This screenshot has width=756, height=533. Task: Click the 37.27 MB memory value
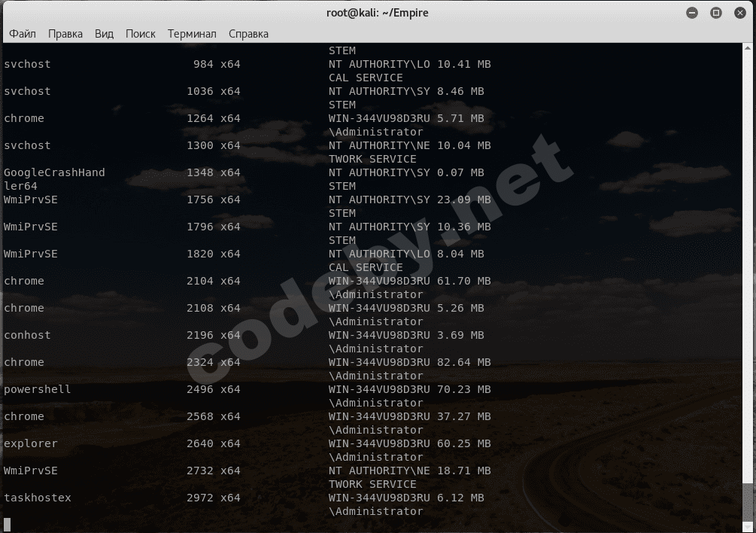coord(464,416)
